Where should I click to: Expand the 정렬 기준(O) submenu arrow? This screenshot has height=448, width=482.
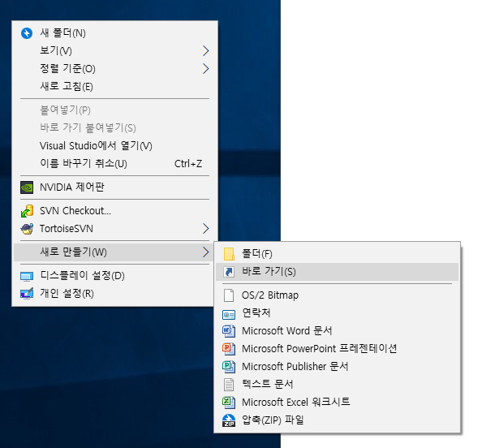click(x=205, y=68)
